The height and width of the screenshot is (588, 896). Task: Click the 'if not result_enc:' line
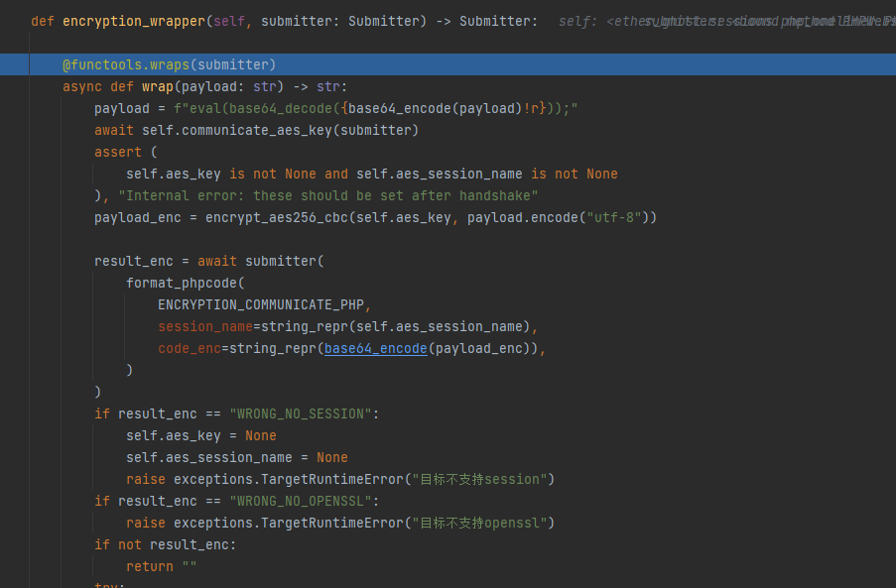165,544
